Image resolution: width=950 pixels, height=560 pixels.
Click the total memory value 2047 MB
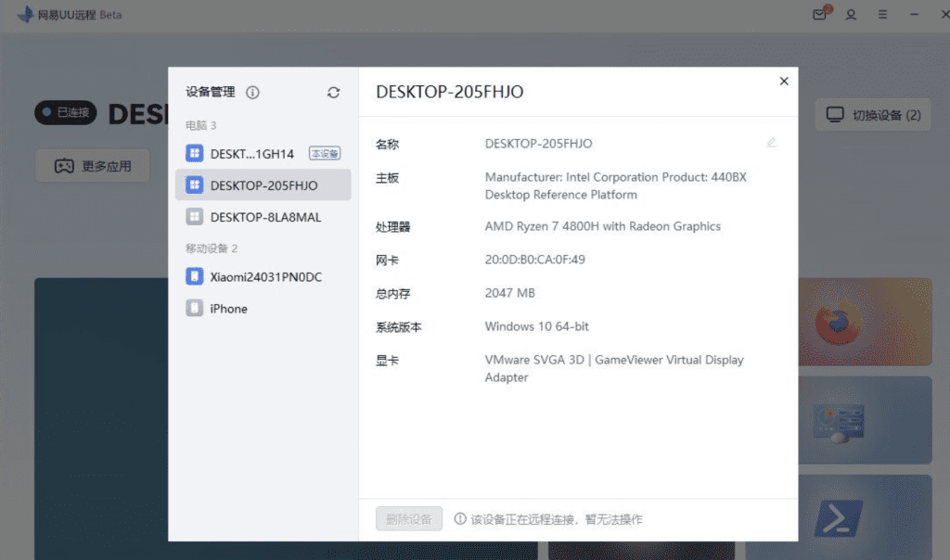pos(510,293)
